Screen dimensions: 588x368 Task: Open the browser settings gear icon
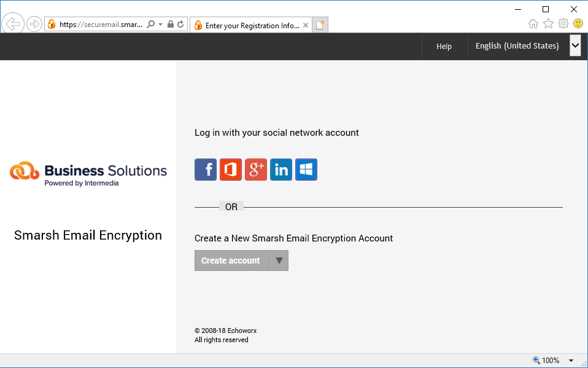(x=563, y=23)
